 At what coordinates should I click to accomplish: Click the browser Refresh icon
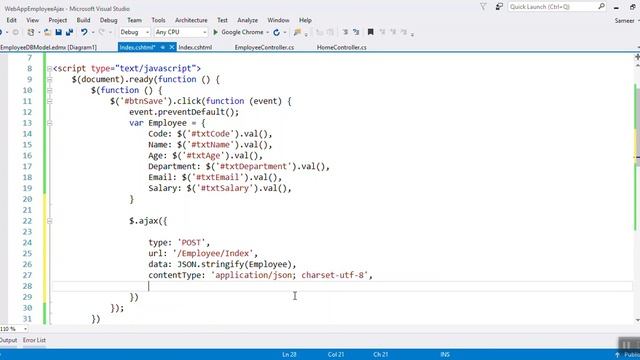[x=276, y=32]
